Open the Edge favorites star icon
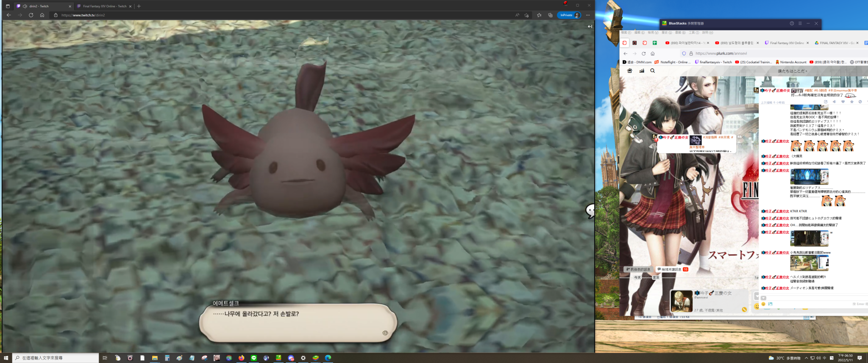 539,15
